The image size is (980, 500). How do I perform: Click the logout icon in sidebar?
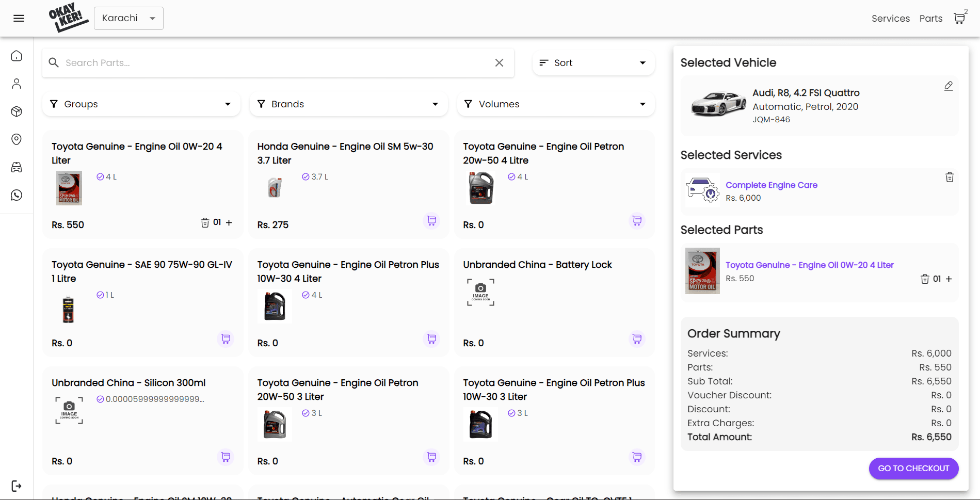click(17, 486)
